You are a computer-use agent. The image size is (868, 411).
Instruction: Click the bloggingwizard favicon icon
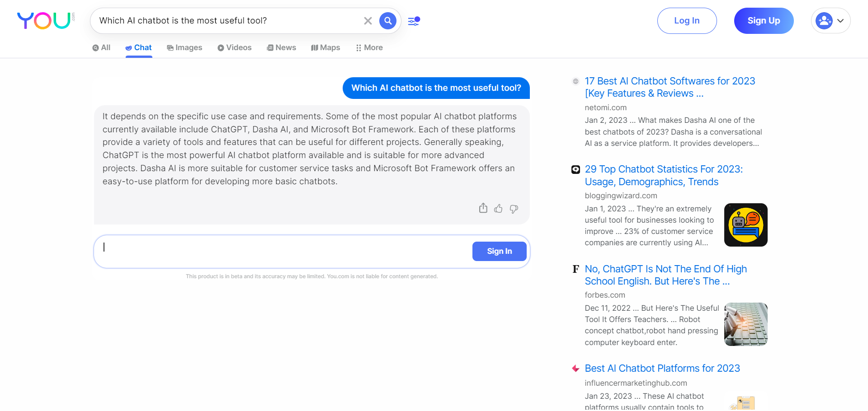[x=576, y=169]
